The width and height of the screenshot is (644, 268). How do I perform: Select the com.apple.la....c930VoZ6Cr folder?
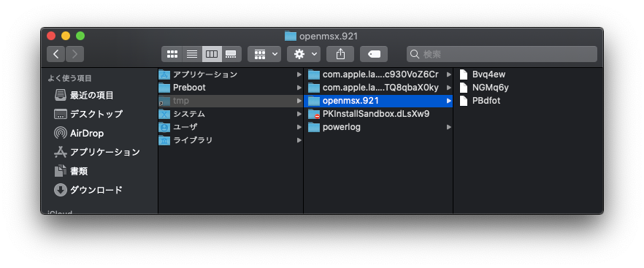[378, 74]
